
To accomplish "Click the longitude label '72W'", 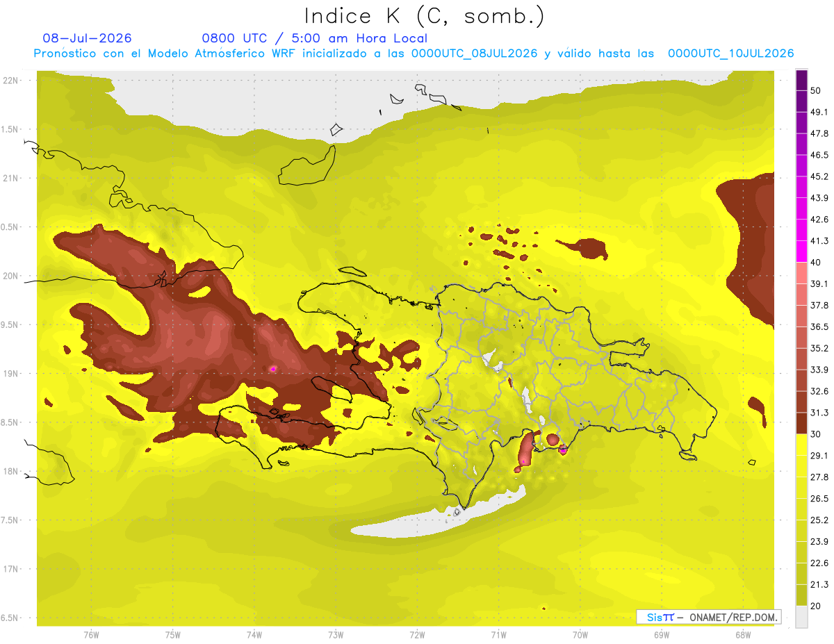I will [417, 635].
